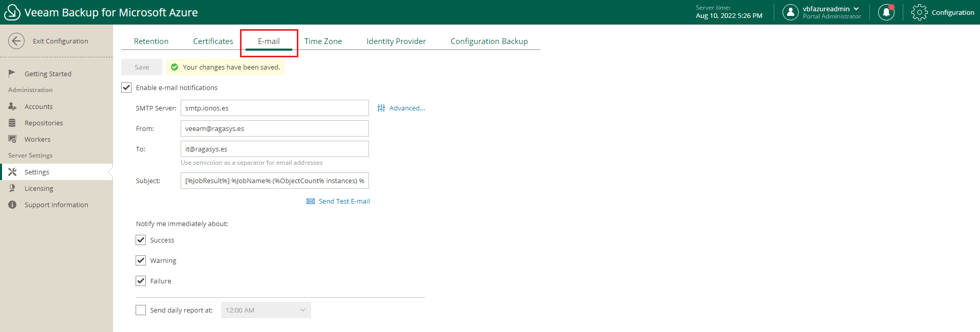This screenshot has height=332, width=980.
Task: Click the Licensing ribbon icon
Action: (x=12, y=188)
